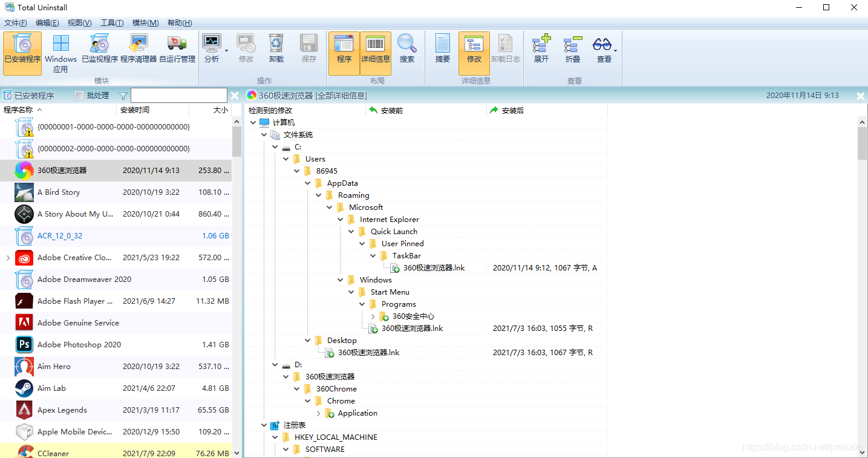Select the CCleaner entry
Screen dimensions: 868x458
116,451
